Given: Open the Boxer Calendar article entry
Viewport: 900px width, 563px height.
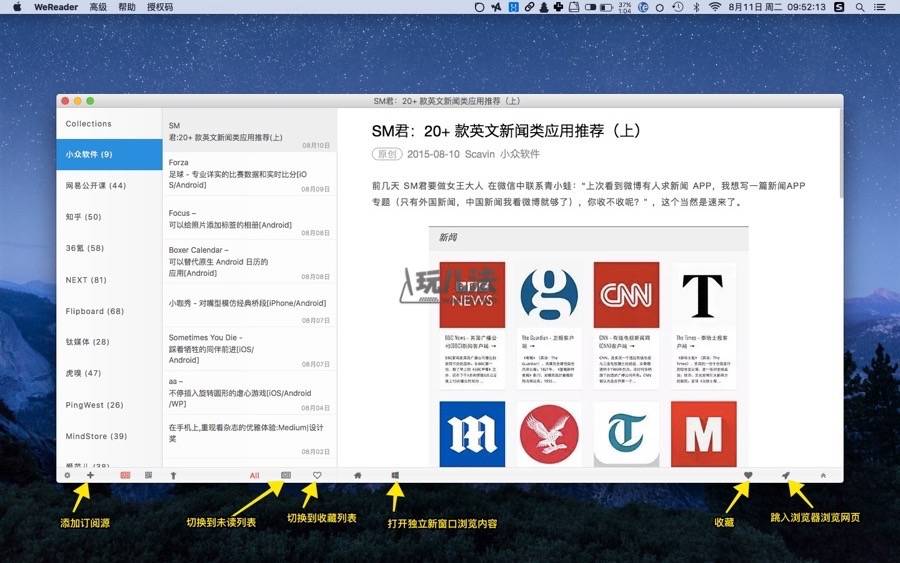Looking at the screenshot, I should [249, 262].
